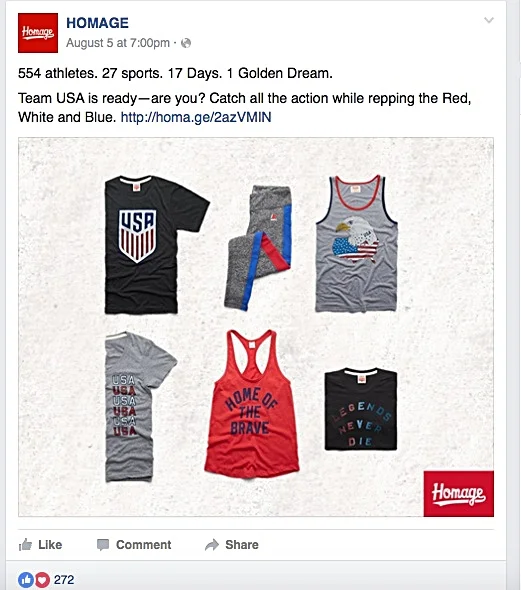Click the red Home of the Brave tank
This screenshot has width=521, height=590.
point(252,404)
